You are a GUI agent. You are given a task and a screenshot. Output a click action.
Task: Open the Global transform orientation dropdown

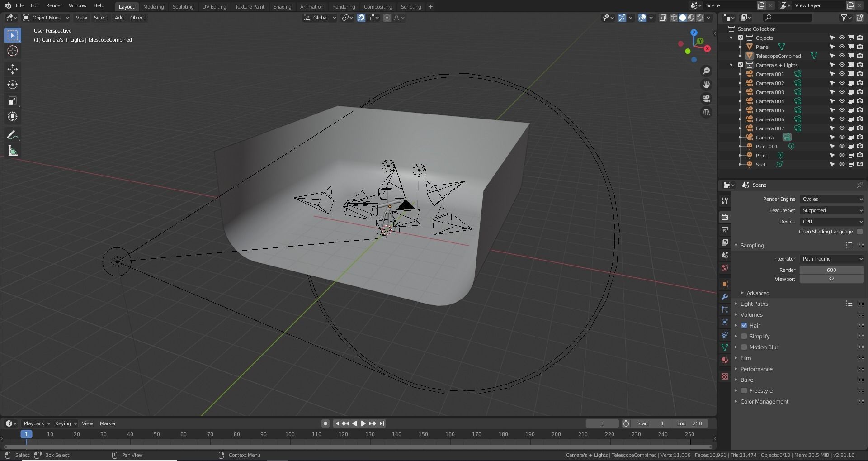tap(320, 18)
